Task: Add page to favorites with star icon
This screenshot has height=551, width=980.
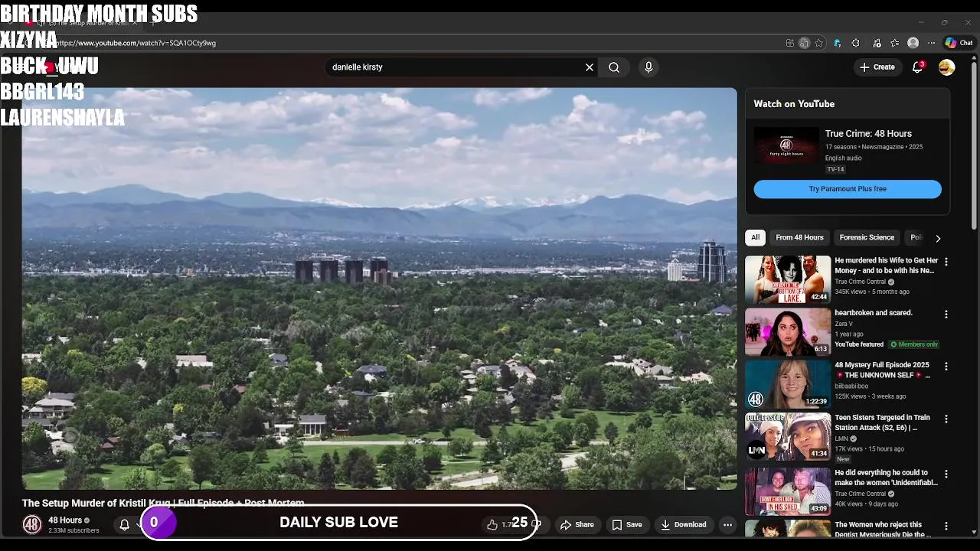Action: (x=818, y=43)
